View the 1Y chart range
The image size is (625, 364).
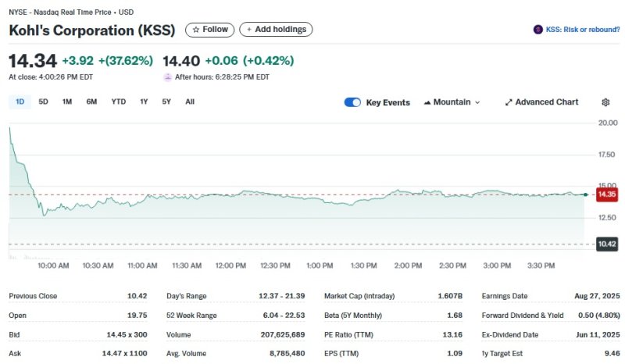pos(144,102)
